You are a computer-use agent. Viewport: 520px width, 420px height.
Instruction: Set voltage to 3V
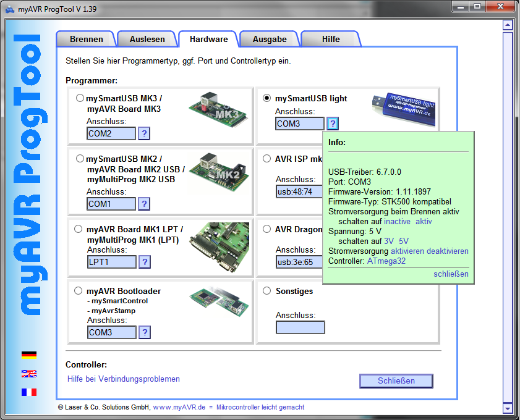tap(389, 241)
